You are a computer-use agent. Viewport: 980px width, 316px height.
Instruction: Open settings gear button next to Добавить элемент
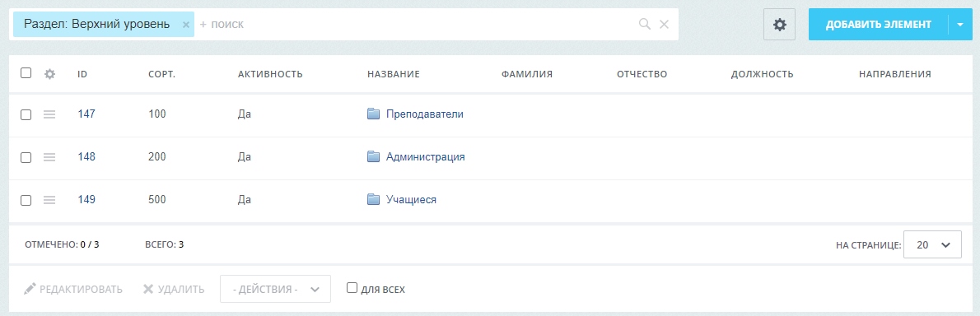(x=779, y=25)
